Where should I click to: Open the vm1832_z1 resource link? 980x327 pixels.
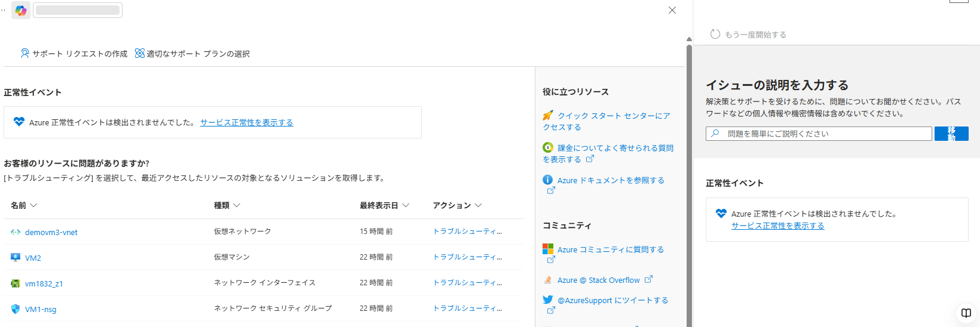pyautogui.click(x=44, y=283)
